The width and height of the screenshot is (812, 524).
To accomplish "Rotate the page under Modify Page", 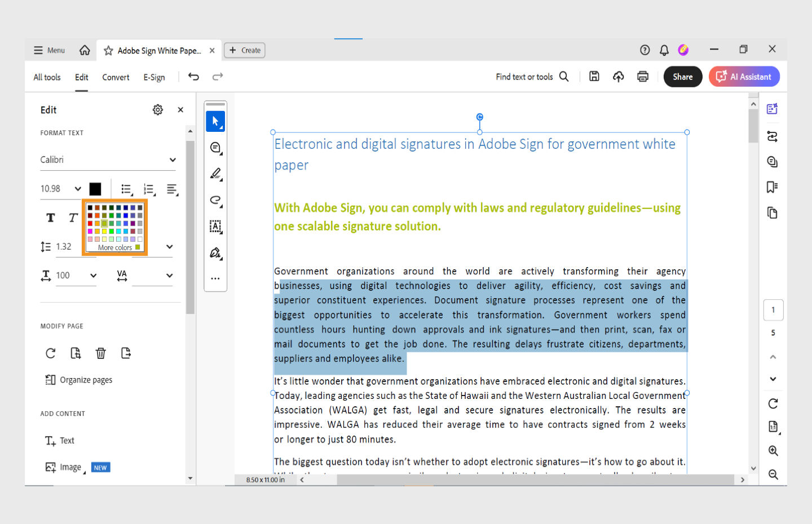I will (50, 353).
